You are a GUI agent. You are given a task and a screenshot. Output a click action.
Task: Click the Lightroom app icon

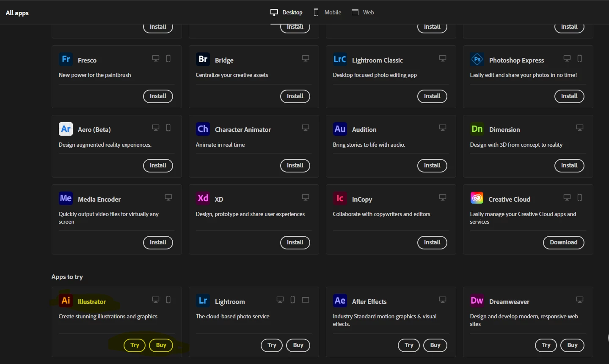coord(203,301)
